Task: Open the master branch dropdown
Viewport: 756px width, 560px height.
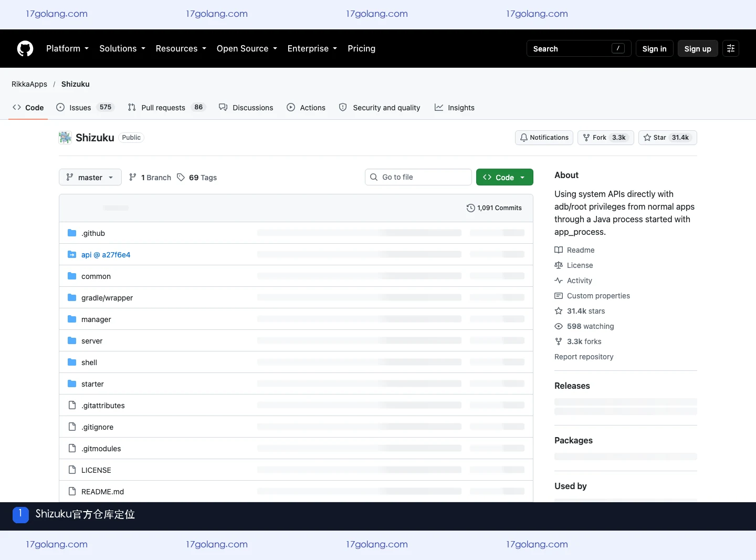Action: tap(90, 178)
